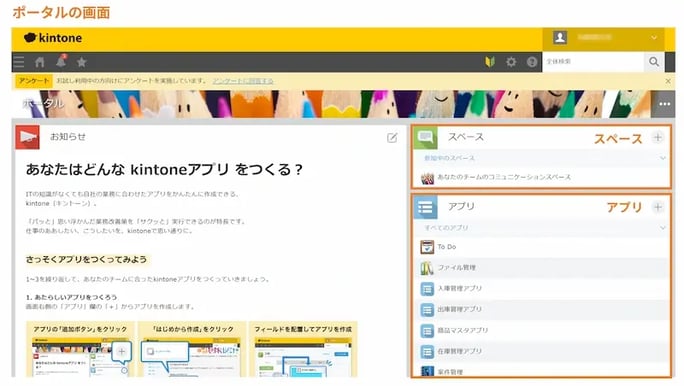Open the beginner guide leaf icon
This screenshot has height=386, width=684.
point(490,62)
